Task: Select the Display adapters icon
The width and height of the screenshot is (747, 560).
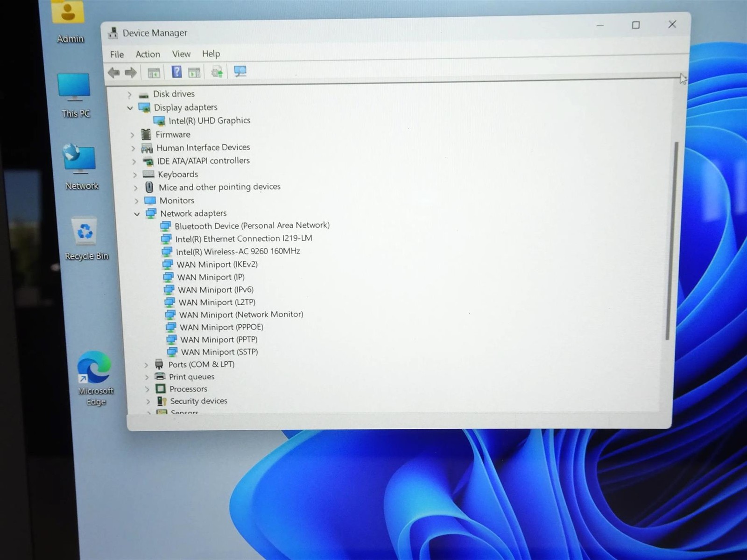Action: tap(144, 108)
